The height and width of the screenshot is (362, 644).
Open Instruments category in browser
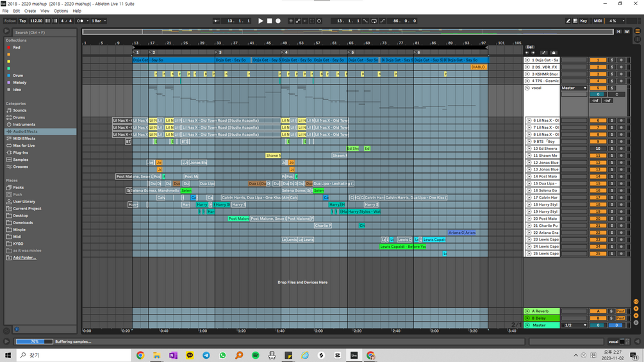[x=24, y=124]
